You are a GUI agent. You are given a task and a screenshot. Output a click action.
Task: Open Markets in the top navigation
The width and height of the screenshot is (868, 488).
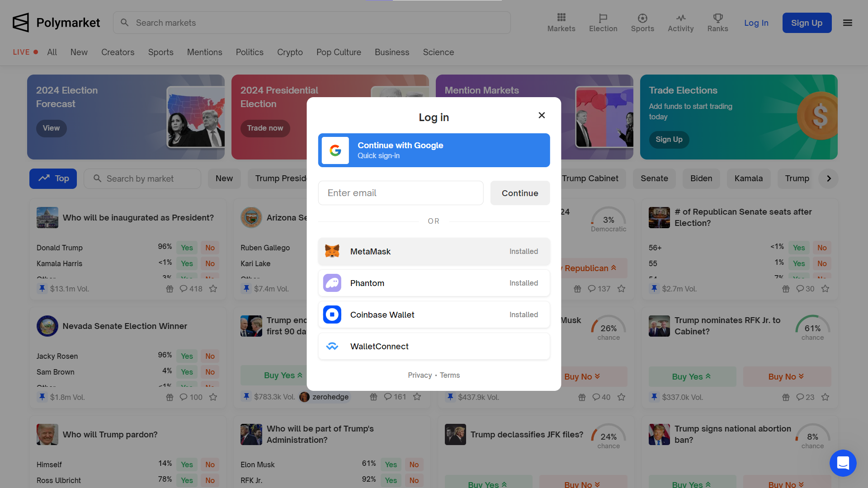tap(561, 23)
